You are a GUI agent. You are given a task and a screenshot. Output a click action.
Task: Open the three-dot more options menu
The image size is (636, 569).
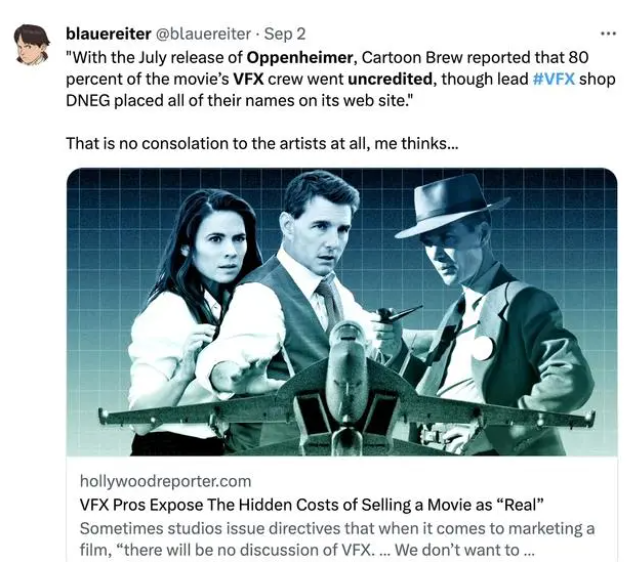(608, 33)
